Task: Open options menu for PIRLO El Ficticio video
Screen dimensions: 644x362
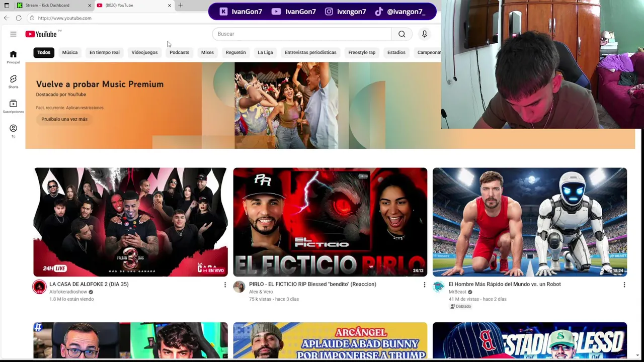Action: (x=424, y=285)
